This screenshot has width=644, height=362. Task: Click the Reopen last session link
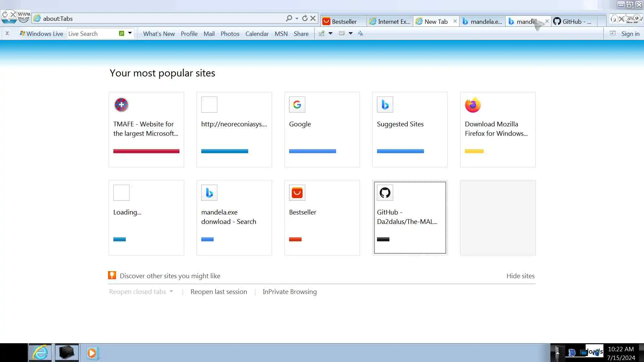click(x=219, y=292)
